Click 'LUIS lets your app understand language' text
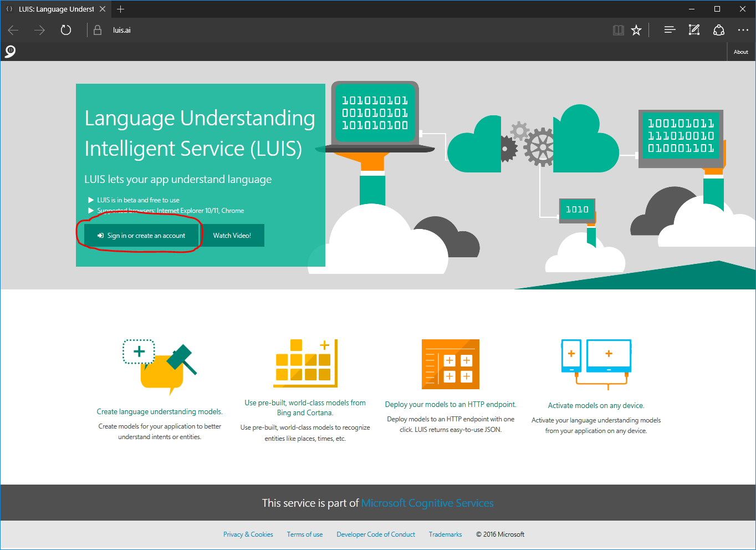Image resolution: width=756 pixels, height=550 pixels. point(178,179)
